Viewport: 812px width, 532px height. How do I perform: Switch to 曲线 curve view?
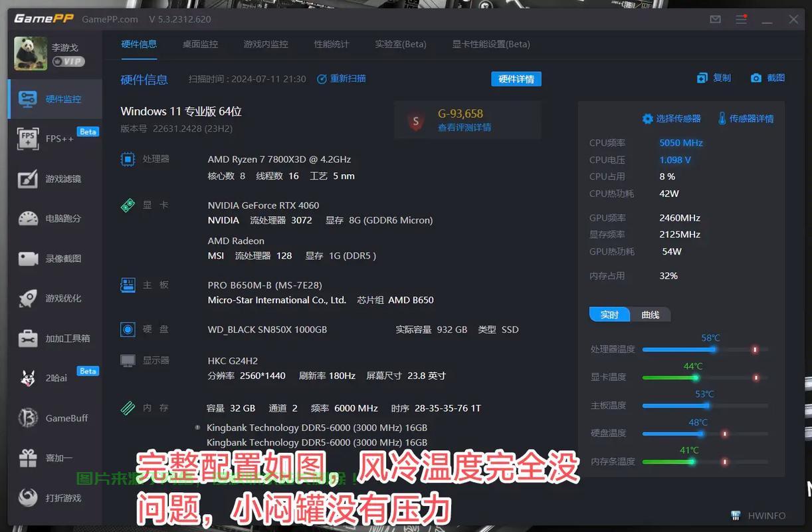(651, 315)
